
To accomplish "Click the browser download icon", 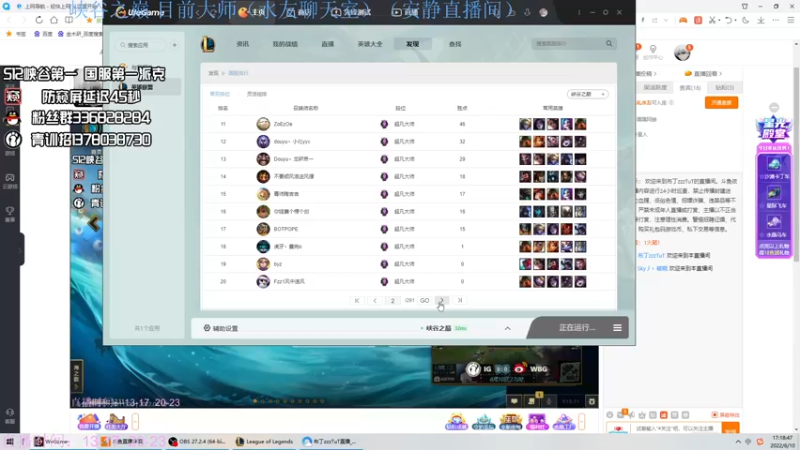I will pyautogui.click(x=761, y=20).
